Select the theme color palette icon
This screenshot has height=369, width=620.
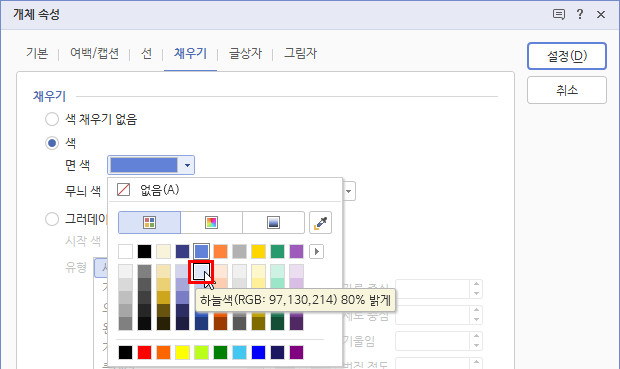coord(149,222)
